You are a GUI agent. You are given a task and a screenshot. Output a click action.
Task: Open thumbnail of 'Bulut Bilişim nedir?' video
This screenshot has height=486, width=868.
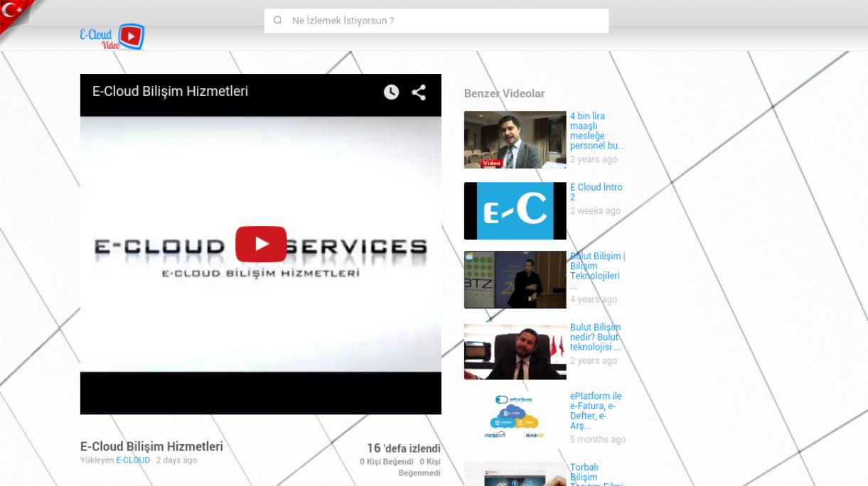pyautogui.click(x=515, y=352)
